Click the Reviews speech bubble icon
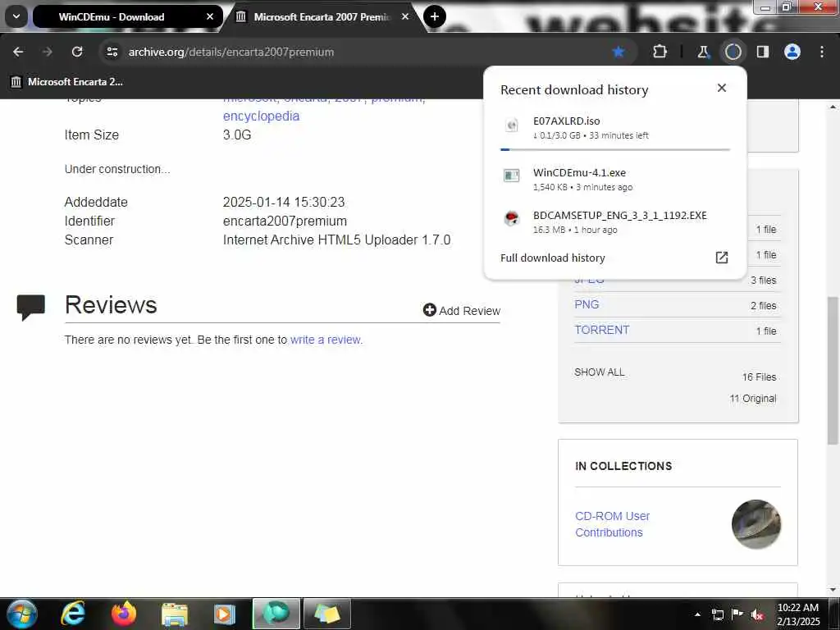Screen dimensions: 840x630 pos(30,307)
